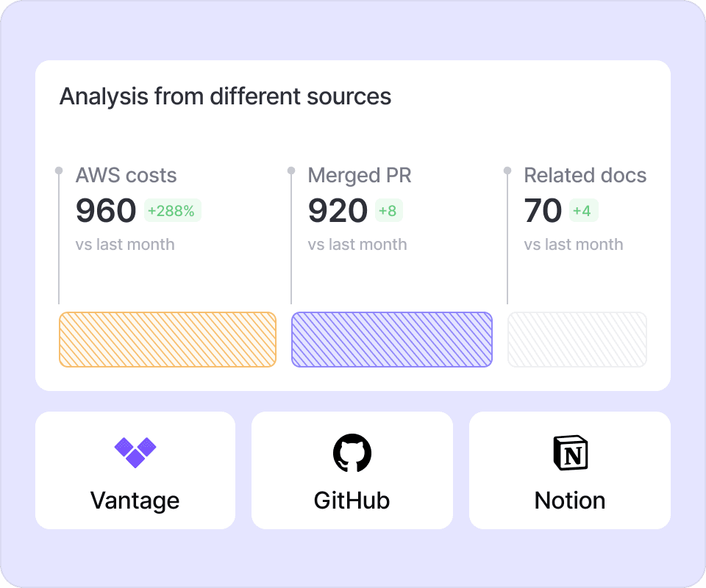This screenshot has width=706, height=588.
Task: Click the Merged PR marker dot
Action: click(x=291, y=171)
